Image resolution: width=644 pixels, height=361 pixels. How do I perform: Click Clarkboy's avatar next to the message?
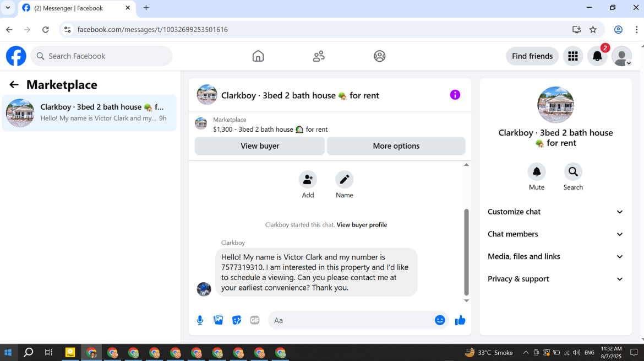(204, 289)
